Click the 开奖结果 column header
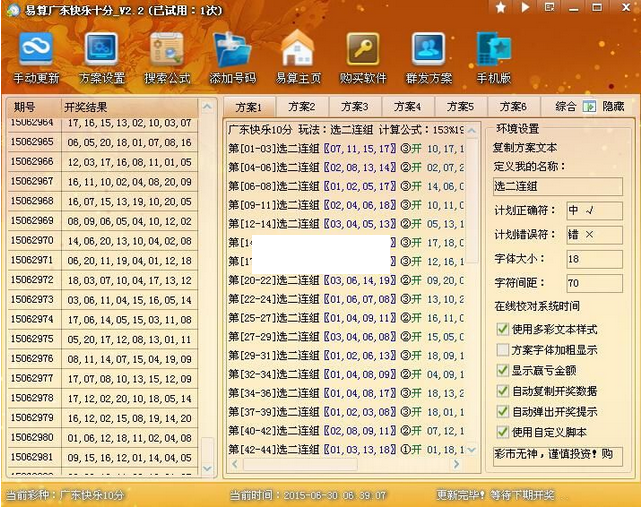This screenshot has width=641, height=507. [129, 107]
